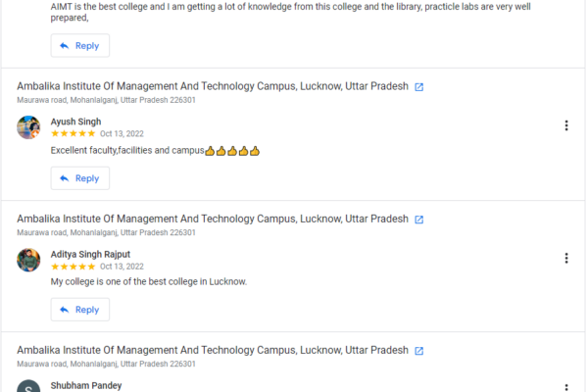
Task: Open Ambalika Institute title above Aditya's review
Action: [x=212, y=219]
